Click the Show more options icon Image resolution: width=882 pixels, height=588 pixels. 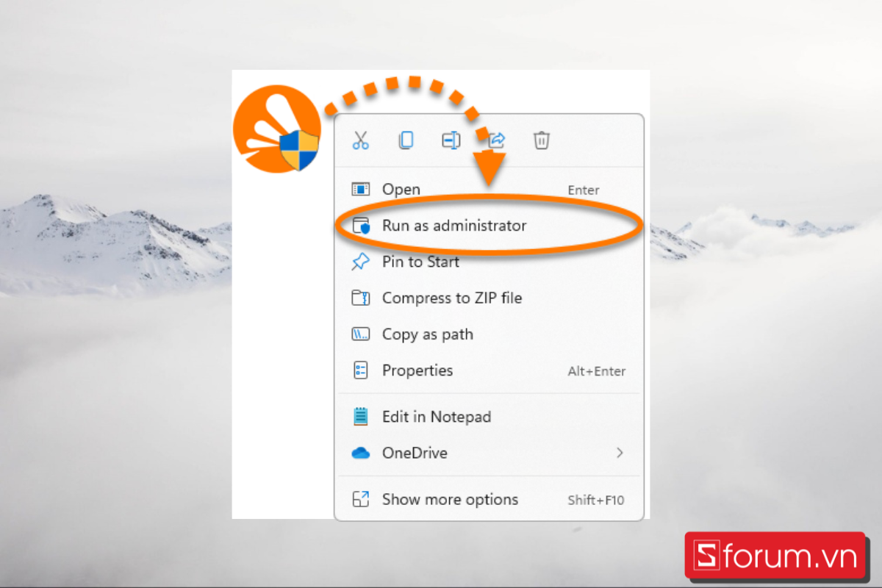tap(360, 500)
